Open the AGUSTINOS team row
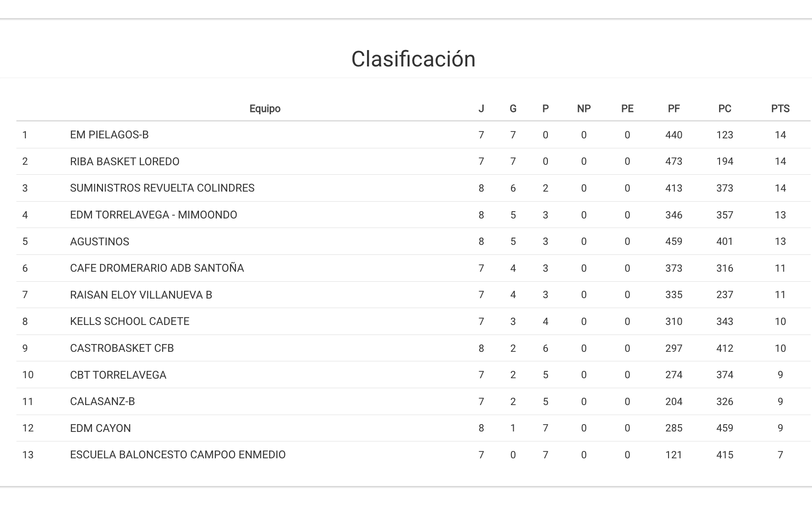The width and height of the screenshot is (812, 507). pyautogui.click(x=100, y=242)
